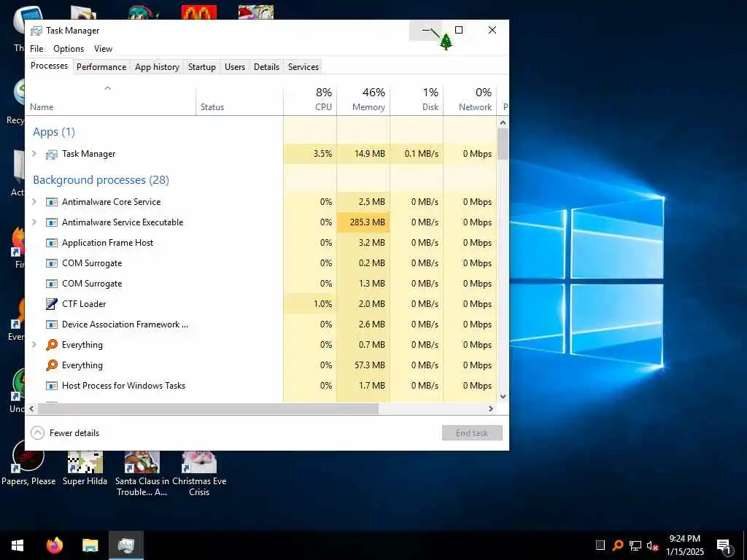Select the 285.3 MB memory cell
Viewport: 747px width, 560px height.
tap(363, 222)
